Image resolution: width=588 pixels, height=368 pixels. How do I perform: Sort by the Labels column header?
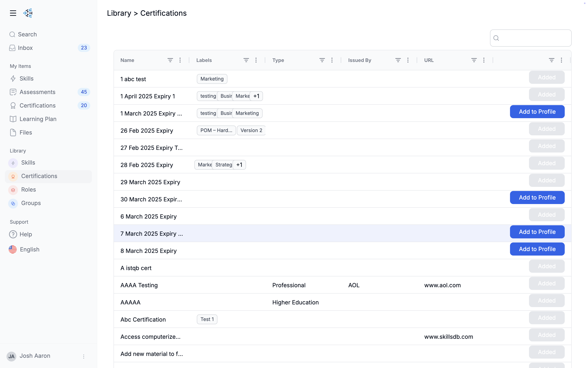(204, 60)
